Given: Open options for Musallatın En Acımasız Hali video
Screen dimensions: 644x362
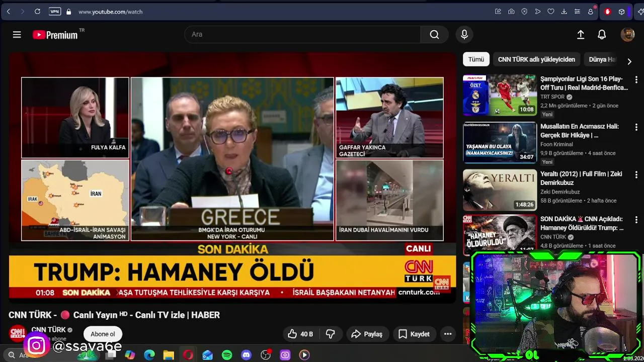Looking at the screenshot, I should (x=636, y=127).
